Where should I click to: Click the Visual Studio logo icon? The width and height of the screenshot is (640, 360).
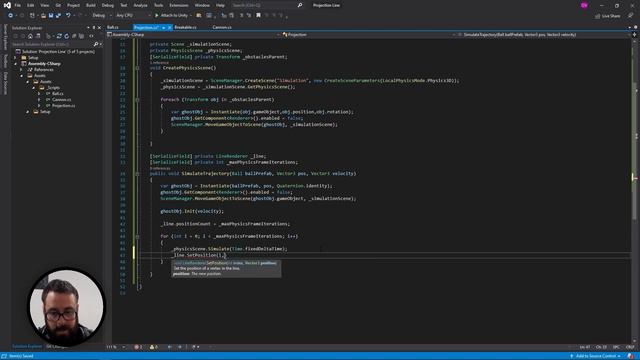[x=7, y=5]
